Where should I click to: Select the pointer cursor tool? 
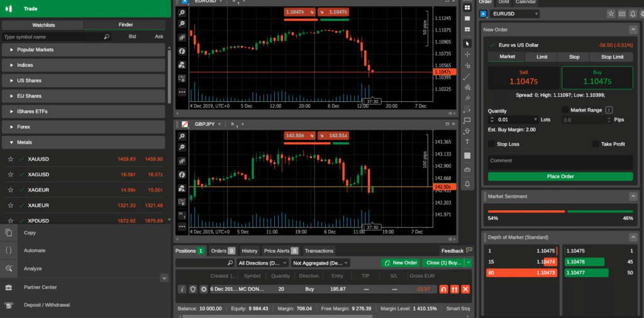pyautogui.click(x=467, y=43)
